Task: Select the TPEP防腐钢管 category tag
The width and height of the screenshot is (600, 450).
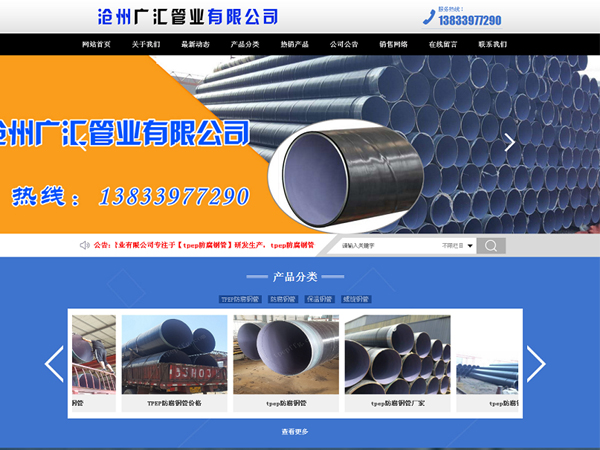Action: click(x=240, y=299)
